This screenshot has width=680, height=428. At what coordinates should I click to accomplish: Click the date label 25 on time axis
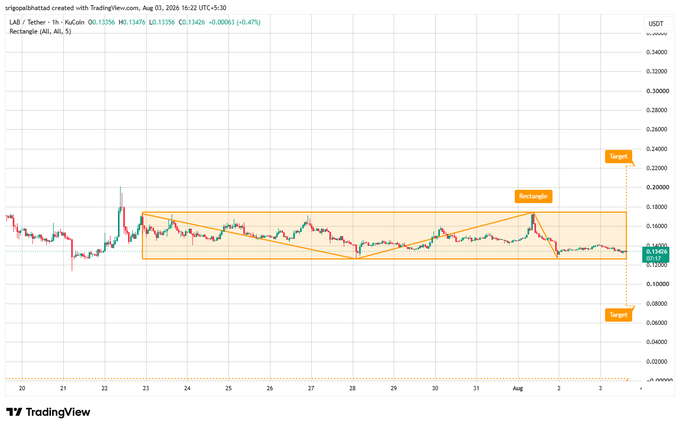tap(229, 388)
